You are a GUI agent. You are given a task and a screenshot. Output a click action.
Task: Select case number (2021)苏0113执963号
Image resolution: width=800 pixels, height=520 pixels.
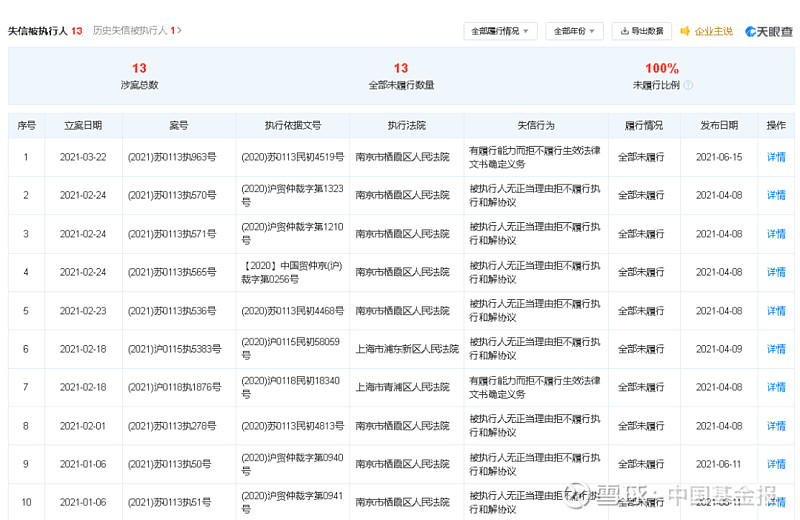172,157
